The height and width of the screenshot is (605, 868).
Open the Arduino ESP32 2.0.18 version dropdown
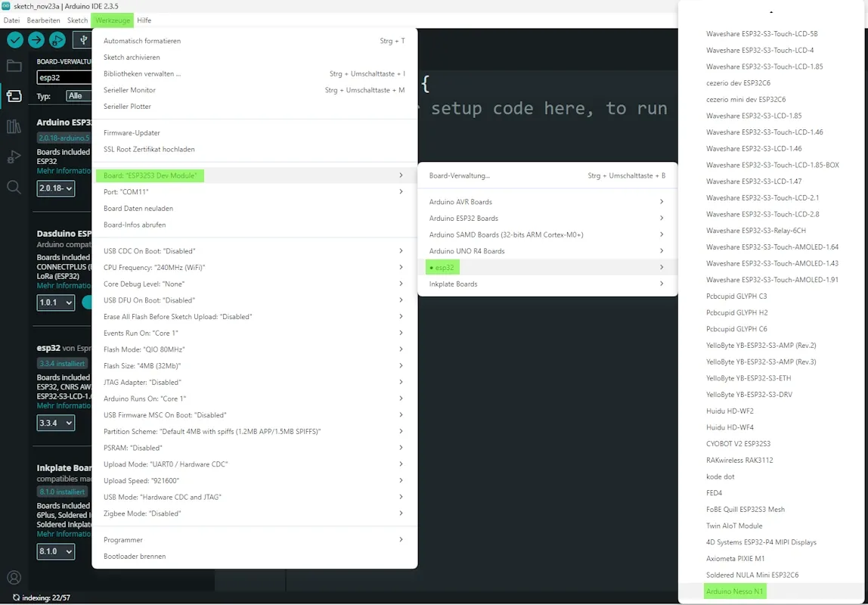click(56, 188)
